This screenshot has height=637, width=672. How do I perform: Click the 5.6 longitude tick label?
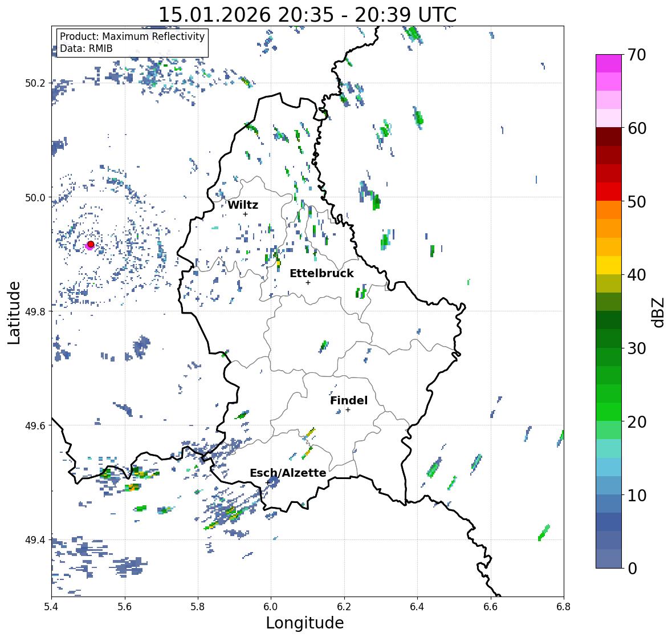[x=125, y=607]
